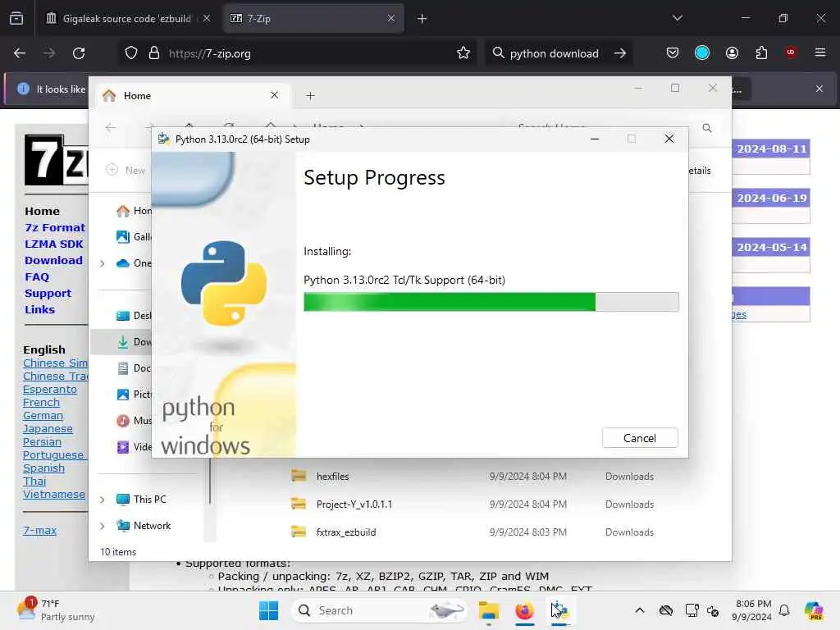The image size is (840, 630).
Task: Click the taskbar Search box
Action: coord(379,610)
